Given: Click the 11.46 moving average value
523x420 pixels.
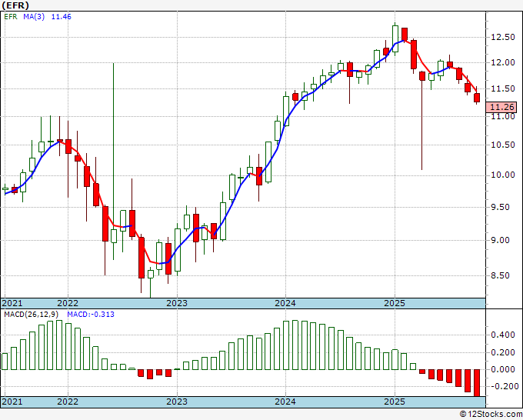Looking at the screenshot, I should point(61,17).
